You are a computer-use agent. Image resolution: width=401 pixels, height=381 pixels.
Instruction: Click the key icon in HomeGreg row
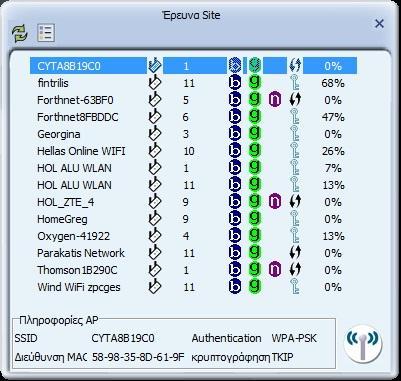click(x=295, y=219)
